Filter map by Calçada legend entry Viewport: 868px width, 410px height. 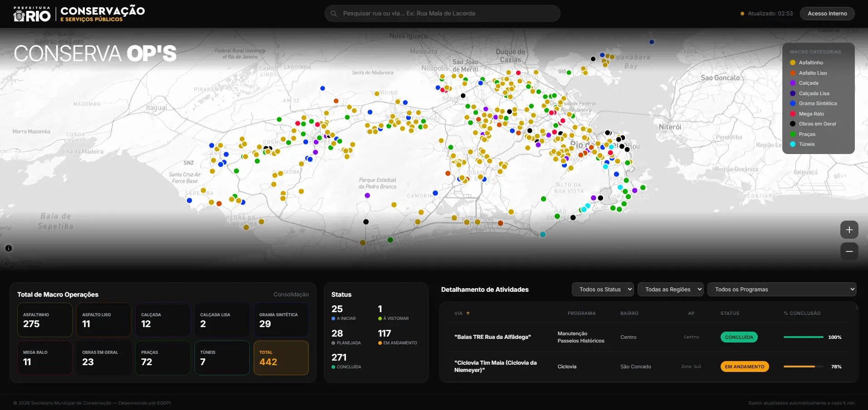pos(804,83)
